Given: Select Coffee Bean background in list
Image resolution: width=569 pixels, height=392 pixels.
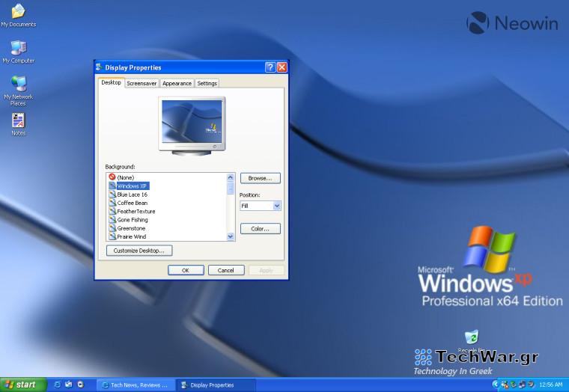Looking at the screenshot, I should click(132, 203).
